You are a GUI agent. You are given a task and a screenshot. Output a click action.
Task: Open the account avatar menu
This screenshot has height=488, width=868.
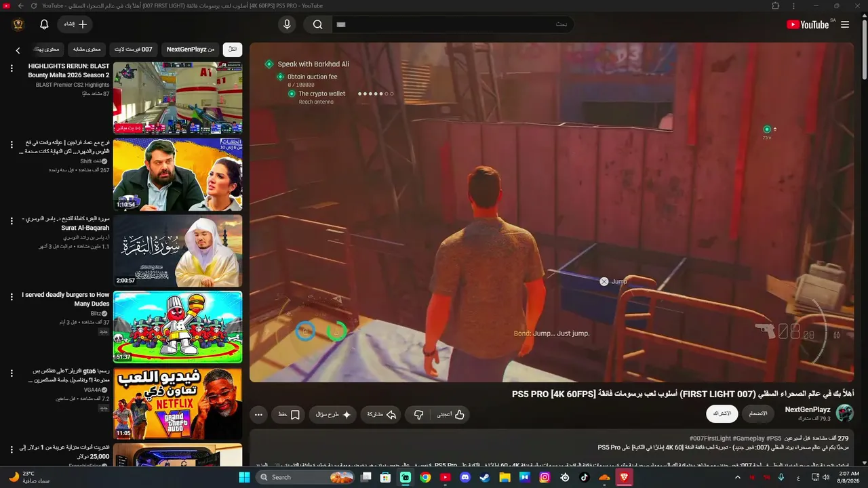(18, 24)
